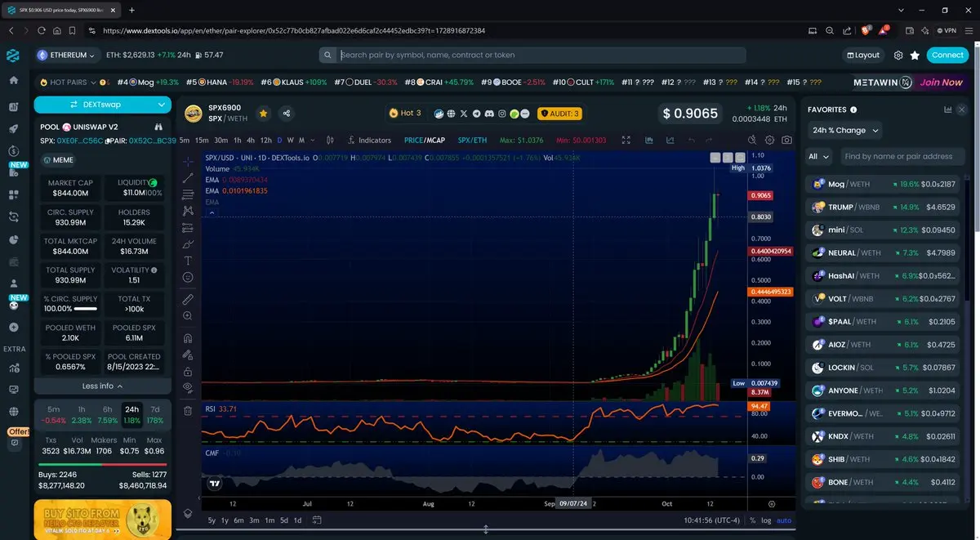Open new browser tab
980x540 pixels.
132,11
